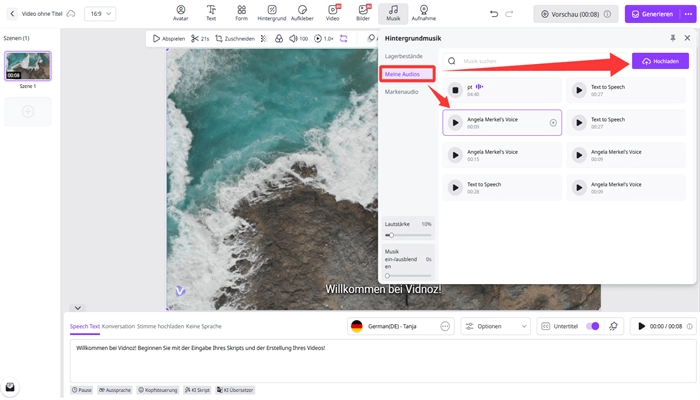
Task: Go back with the top-left arrow
Action: click(x=12, y=14)
